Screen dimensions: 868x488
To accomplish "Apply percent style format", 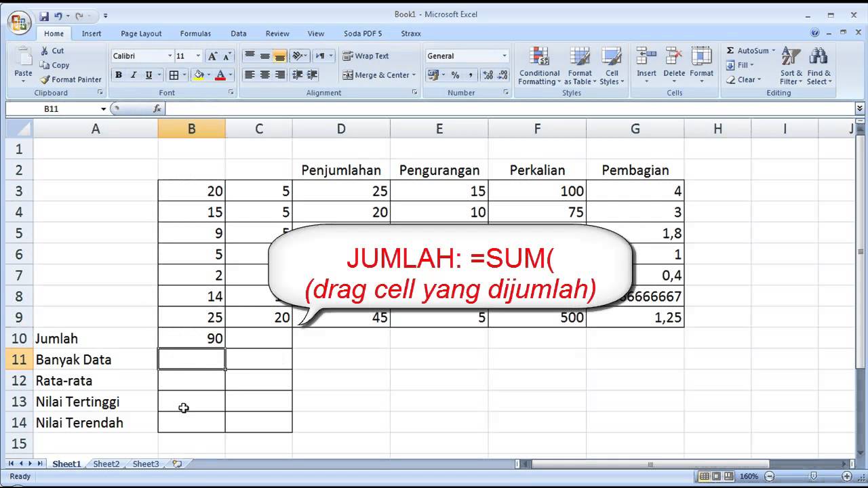I will click(456, 75).
